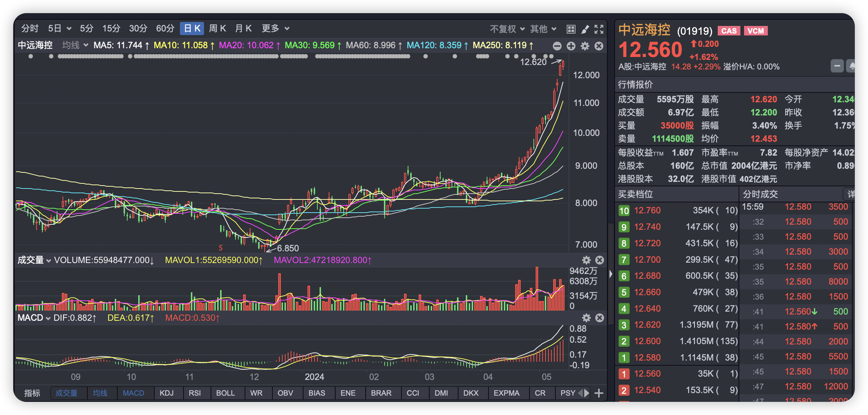Zoom out chart with minus icon

557,46
